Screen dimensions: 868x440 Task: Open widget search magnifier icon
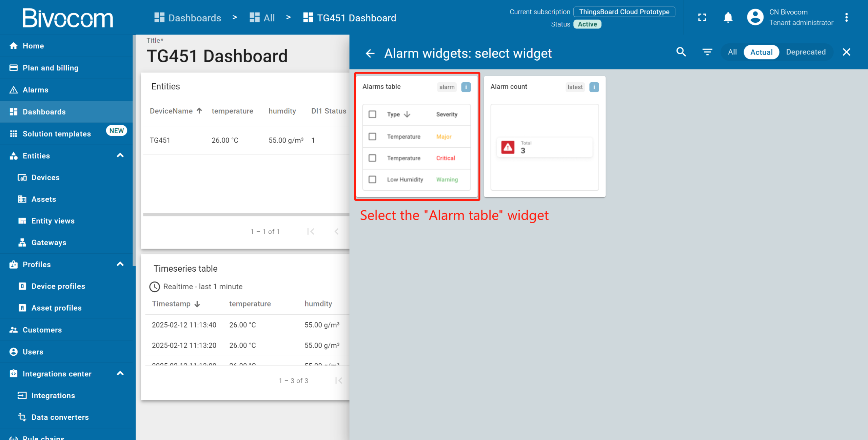click(681, 52)
